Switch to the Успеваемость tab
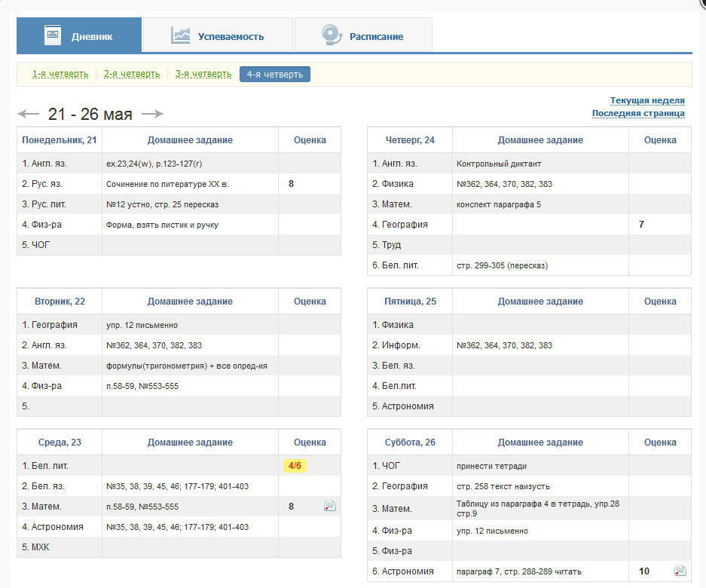 pyautogui.click(x=218, y=35)
